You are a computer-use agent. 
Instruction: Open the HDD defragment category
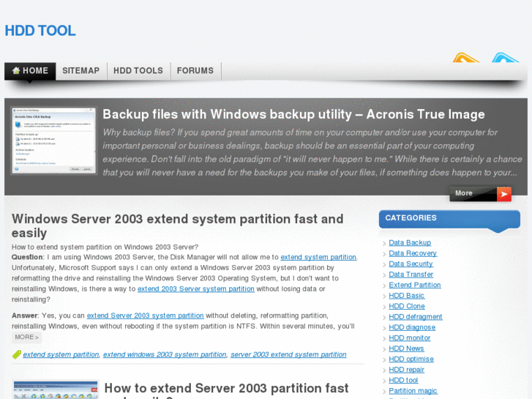416,317
